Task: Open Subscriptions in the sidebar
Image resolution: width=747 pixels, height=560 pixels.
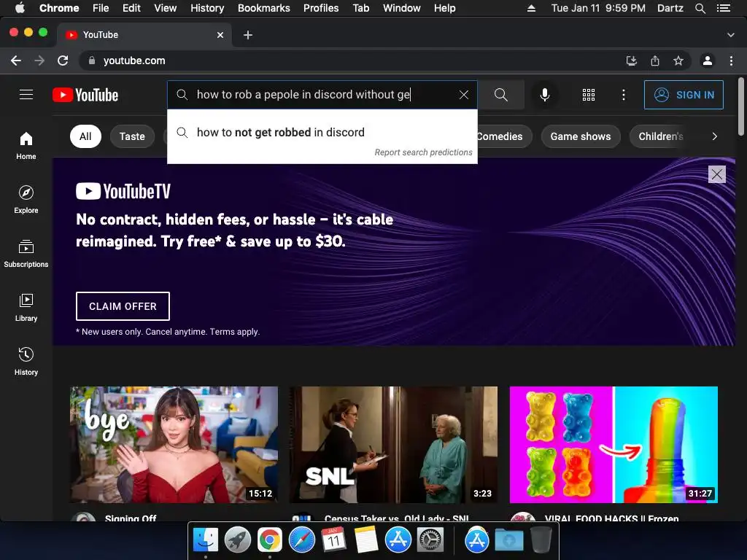Action: point(26,254)
